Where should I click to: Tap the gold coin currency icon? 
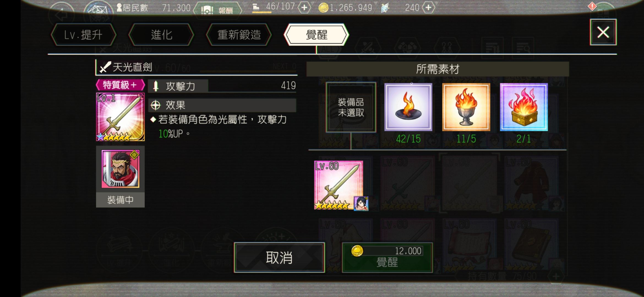[323, 8]
